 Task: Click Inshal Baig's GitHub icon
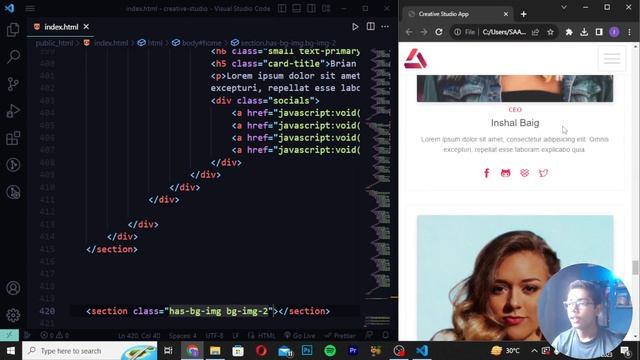pos(505,173)
